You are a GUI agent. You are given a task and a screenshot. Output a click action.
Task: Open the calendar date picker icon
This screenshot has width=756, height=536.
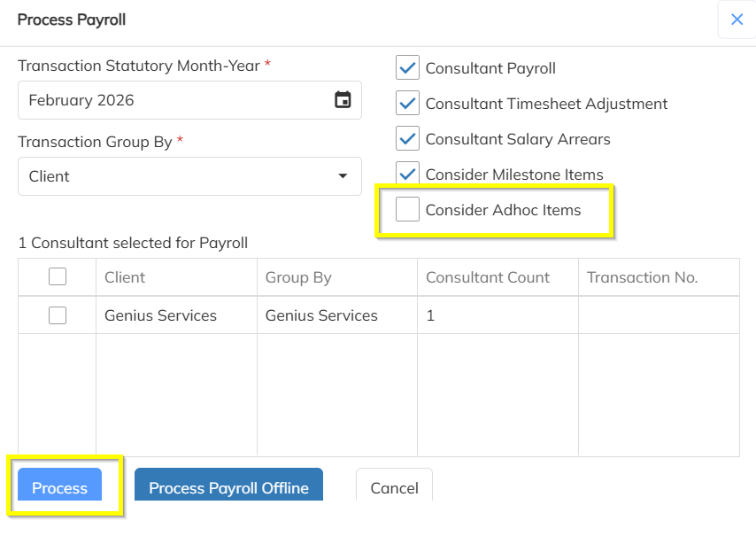pyautogui.click(x=343, y=100)
